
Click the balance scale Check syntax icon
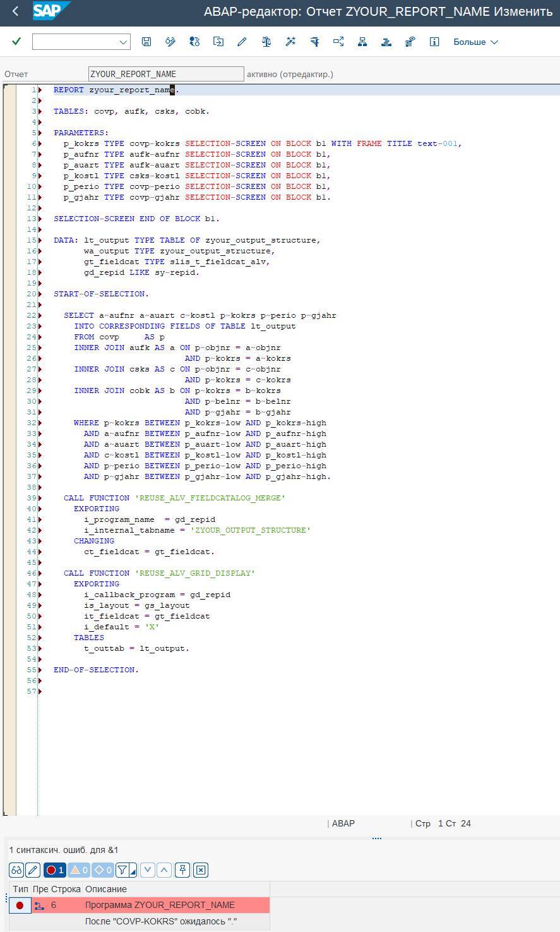pyautogui.click(x=266, y=42)
